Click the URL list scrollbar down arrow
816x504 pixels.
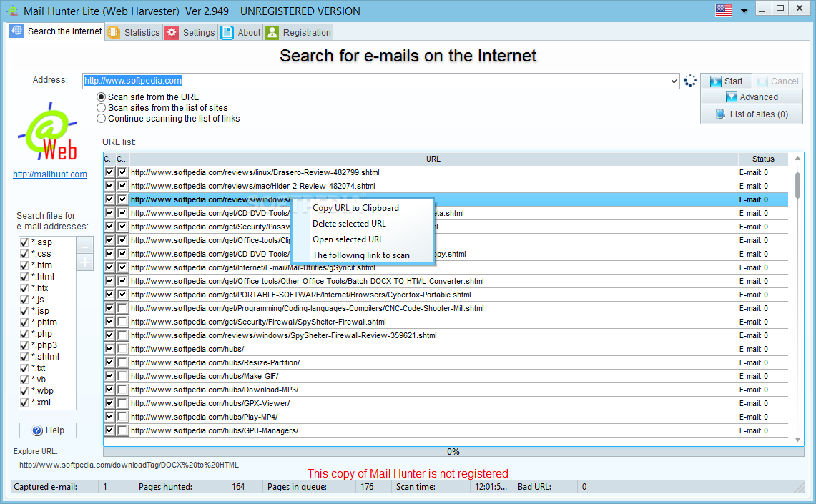point(798,440)
